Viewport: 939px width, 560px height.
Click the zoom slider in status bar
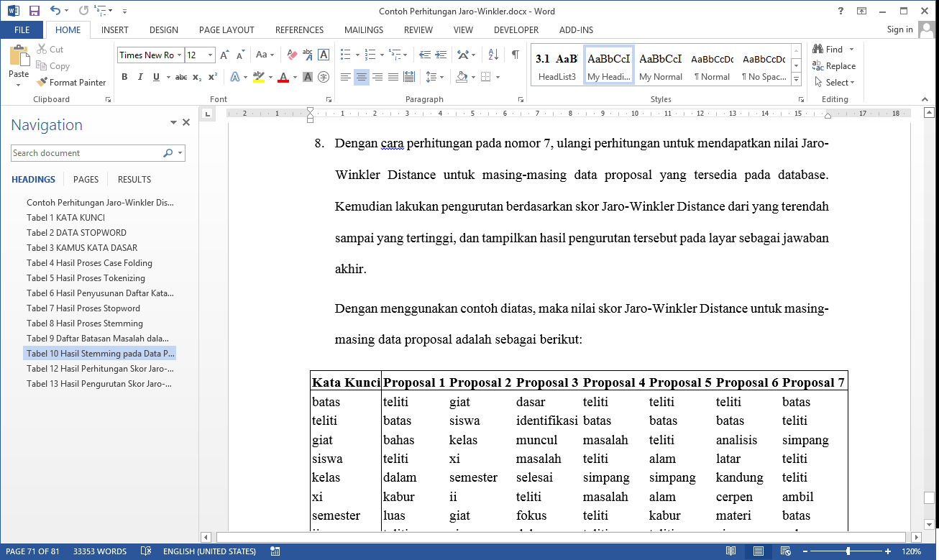pos(848,551)
